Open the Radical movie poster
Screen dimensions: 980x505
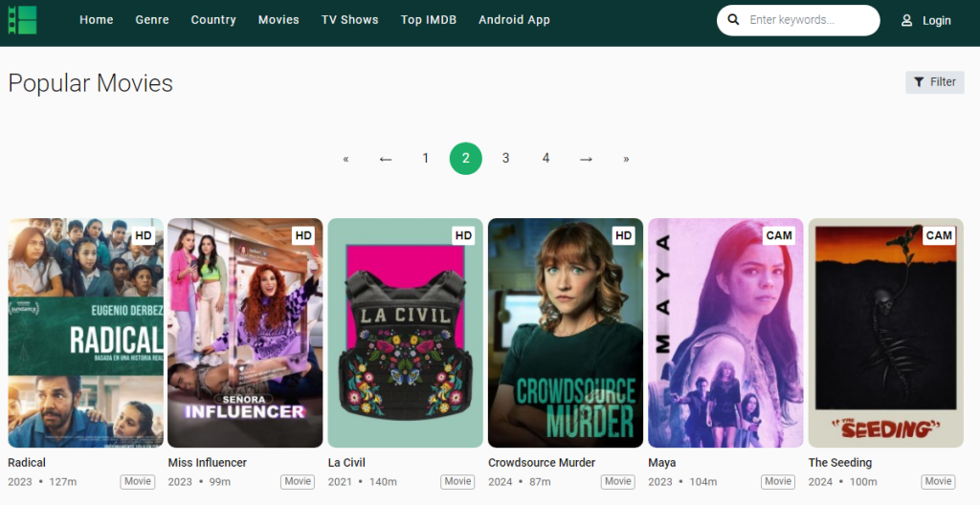[x=85, y=333]
